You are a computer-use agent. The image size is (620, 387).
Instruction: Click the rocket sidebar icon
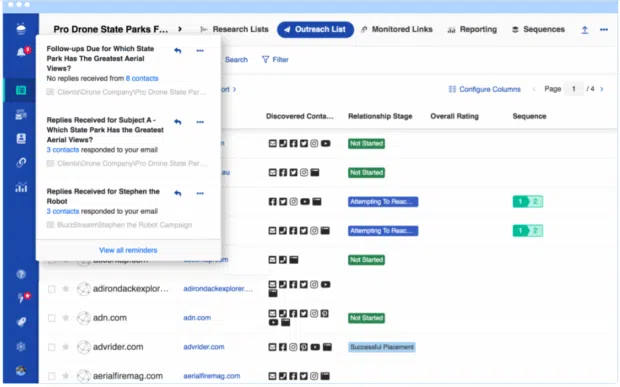click(21, 322)
